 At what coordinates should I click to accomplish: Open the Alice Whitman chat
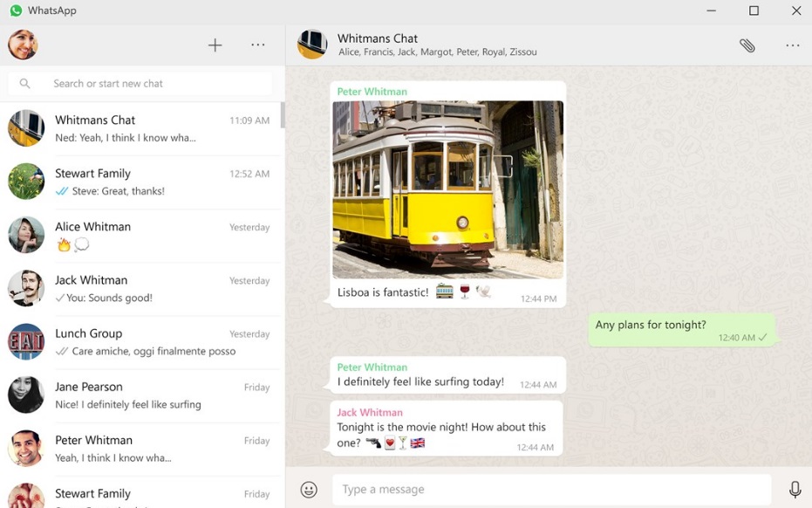[x=142, y=235]
